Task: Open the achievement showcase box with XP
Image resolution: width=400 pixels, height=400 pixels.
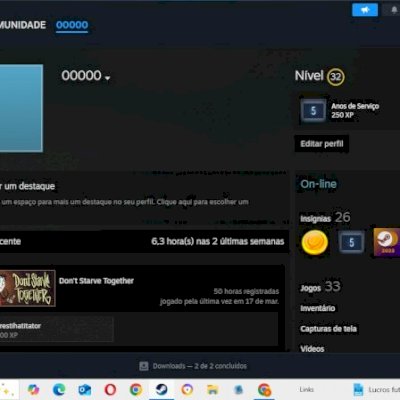Action: (x=57, y=329)
